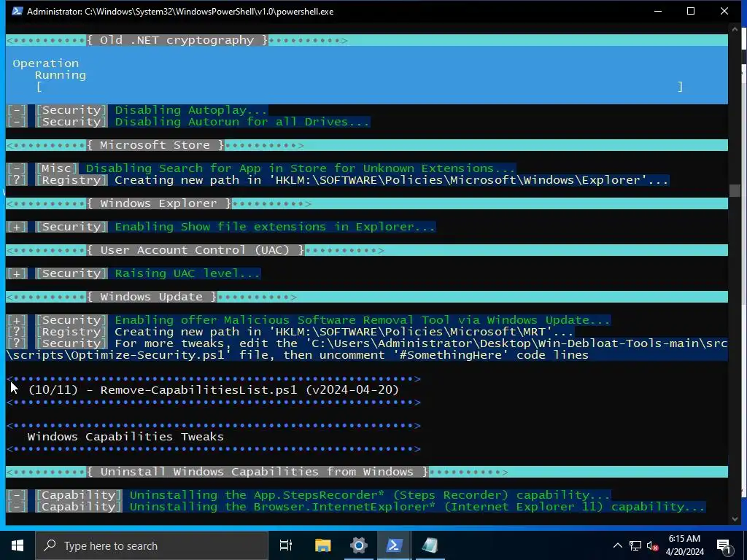
Task: Click the search magnifier icon in the taskbar
Action: click(x=50, y=545)
